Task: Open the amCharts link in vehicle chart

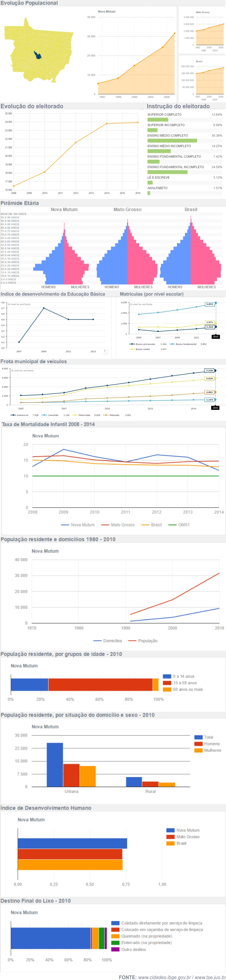Action: (22, 370)
